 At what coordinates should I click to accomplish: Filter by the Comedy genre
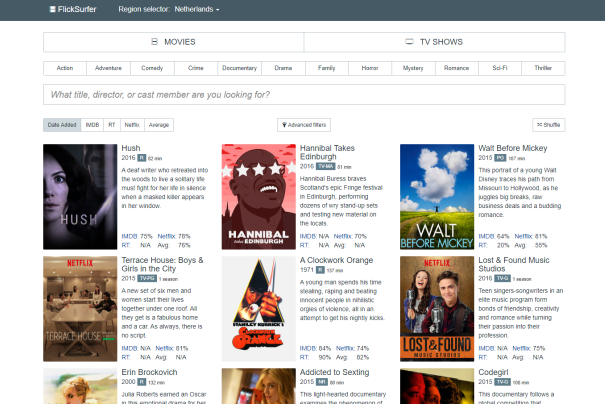coord(152,68)
